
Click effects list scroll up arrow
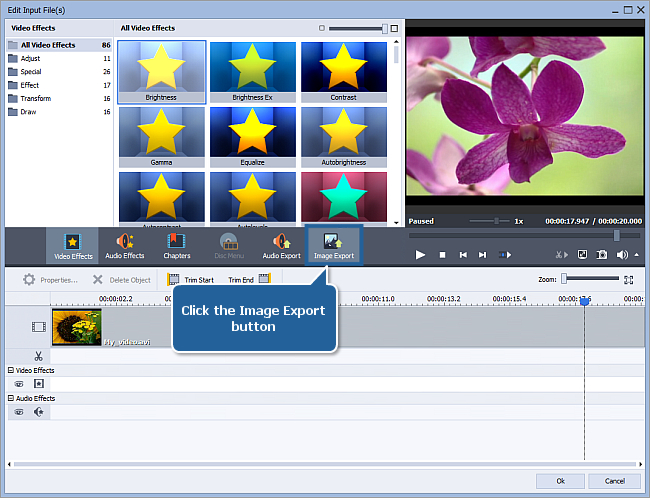pyautogui.click(x=396, y=42)
